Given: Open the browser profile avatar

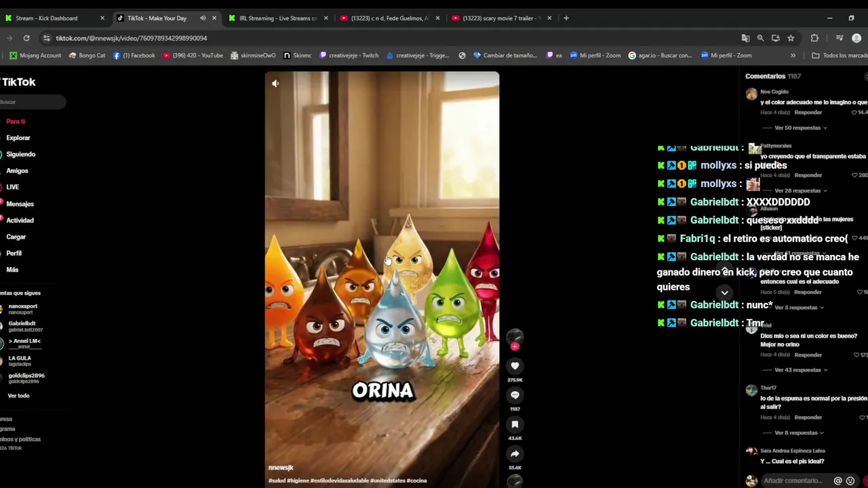Looking at the screenshot, I should 856,38.
